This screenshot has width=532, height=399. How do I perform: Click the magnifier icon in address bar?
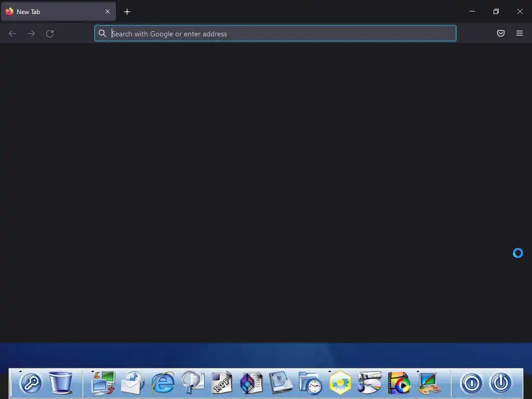point(102,33)
